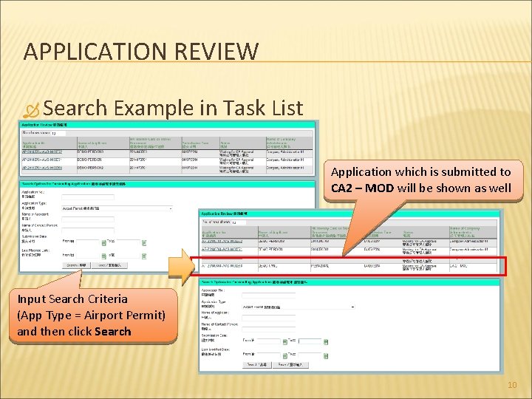The height and width of the screenshot is (399, 532).
Task: Focus Last Modified Date From field, before-search screenshot
Action: tap(88, 256)
